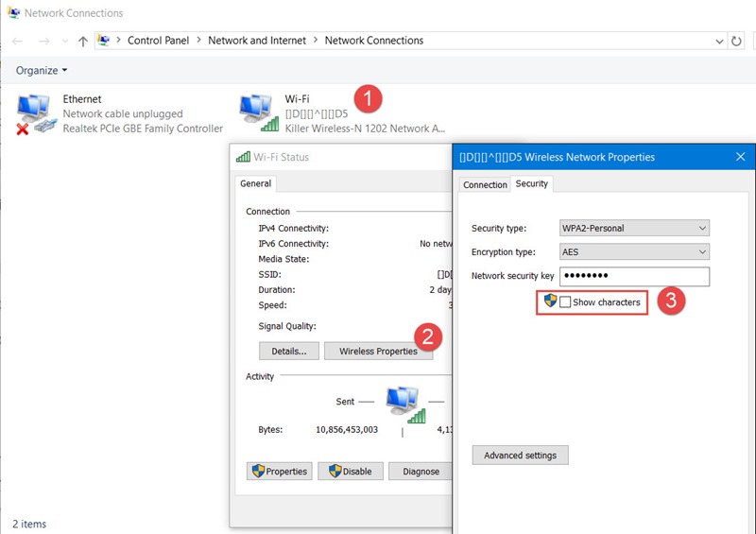Click Disable button in Wi-Fi Status

pos(351,472)
